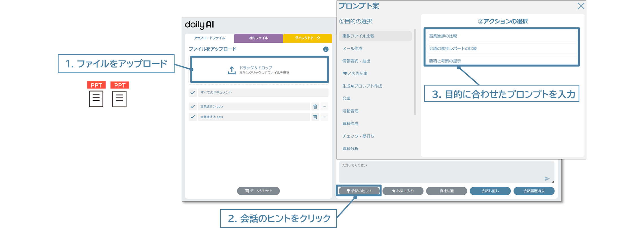The width and height of the screenshot is (644, 228).
Task: Click the 会話履歴消去 button
Action: (534, 191)
